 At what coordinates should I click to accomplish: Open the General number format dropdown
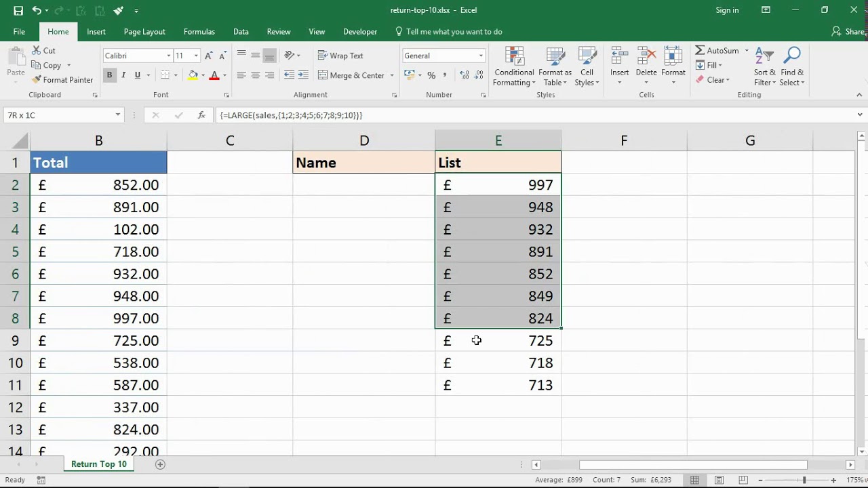481,56
